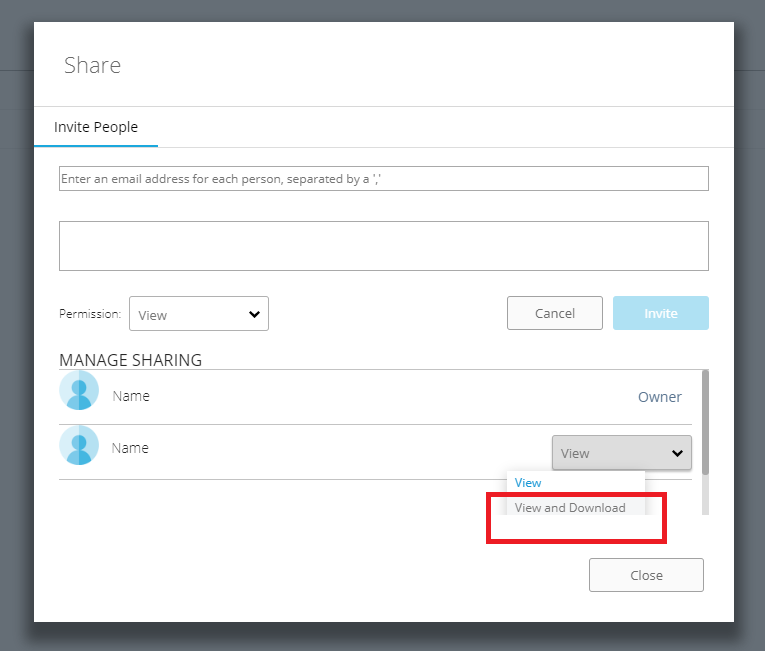765x651 pixels.
Task: Click the Owner role label
Action: (x=660, y=397)
